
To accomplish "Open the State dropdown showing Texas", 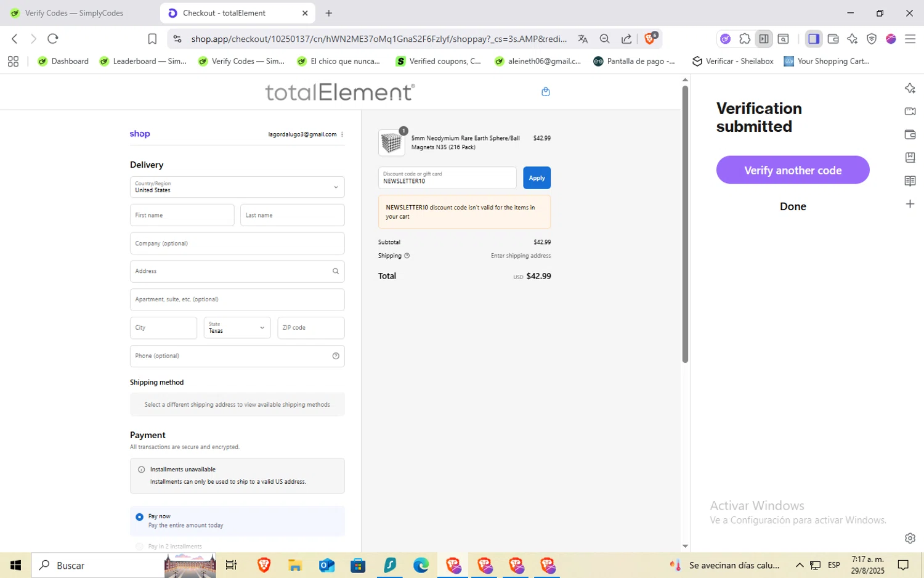I will coord(237,328).
